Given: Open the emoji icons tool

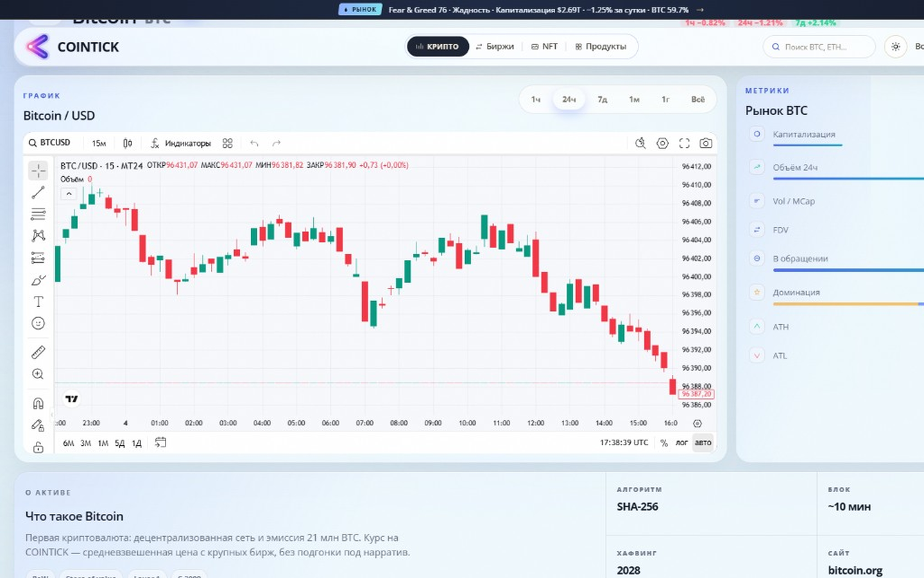Looking at the screenshot, I should click(x=38, y=323).
